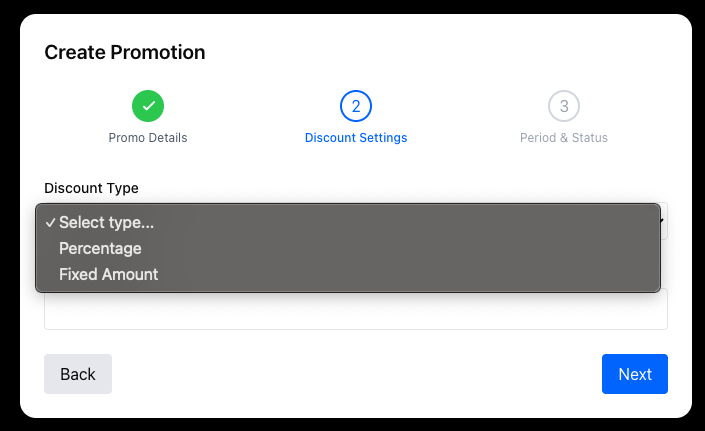Click the Discount Type select arrow edge
Image resolution: width=705 pixels, height=431 pixels.
664,221
